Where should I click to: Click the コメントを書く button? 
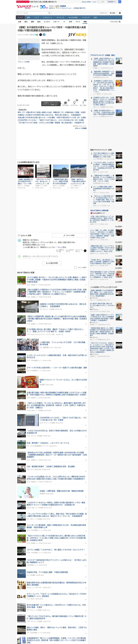(69, 235)
